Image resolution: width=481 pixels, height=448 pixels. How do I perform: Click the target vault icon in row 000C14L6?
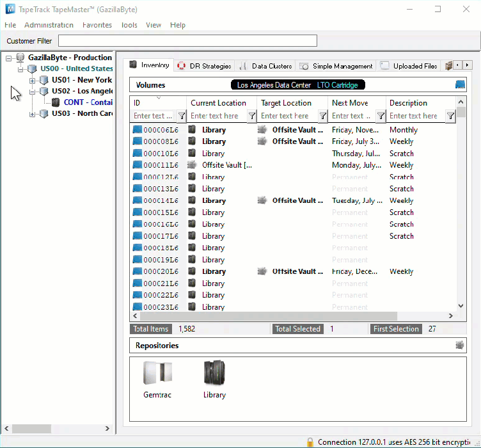(x=262, y=200)
